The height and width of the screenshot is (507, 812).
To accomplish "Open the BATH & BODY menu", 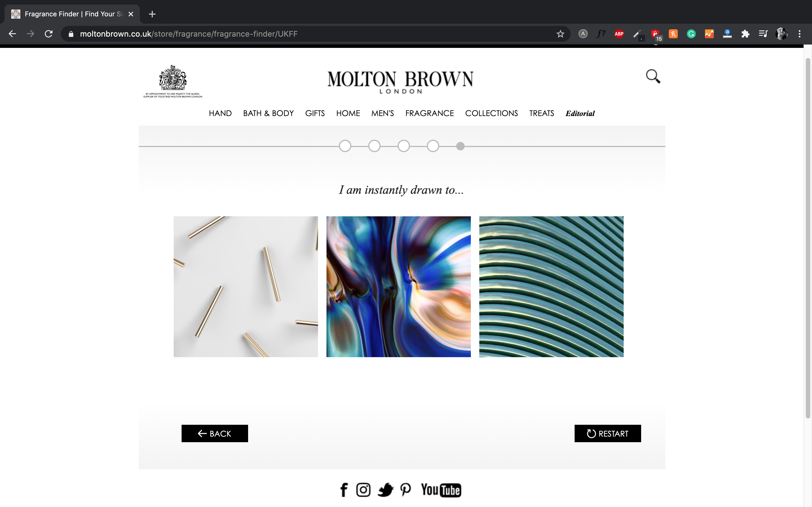I will [268, 113].
